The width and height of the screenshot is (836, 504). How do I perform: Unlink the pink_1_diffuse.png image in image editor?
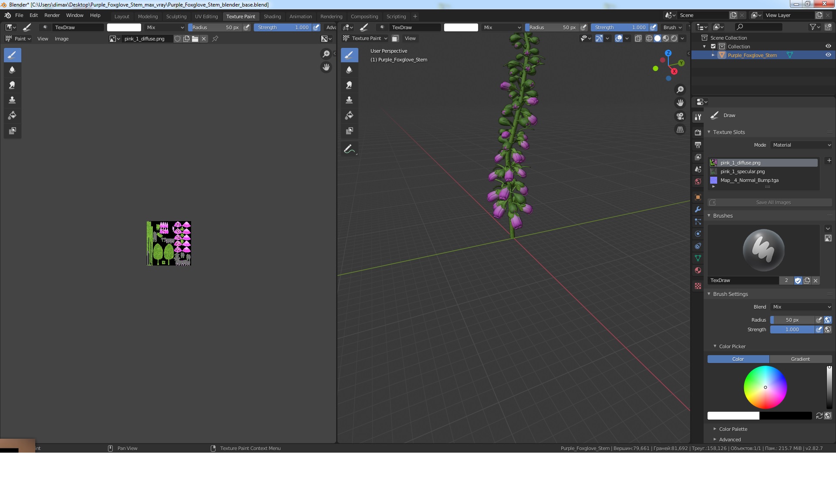(x=204, y=39)
